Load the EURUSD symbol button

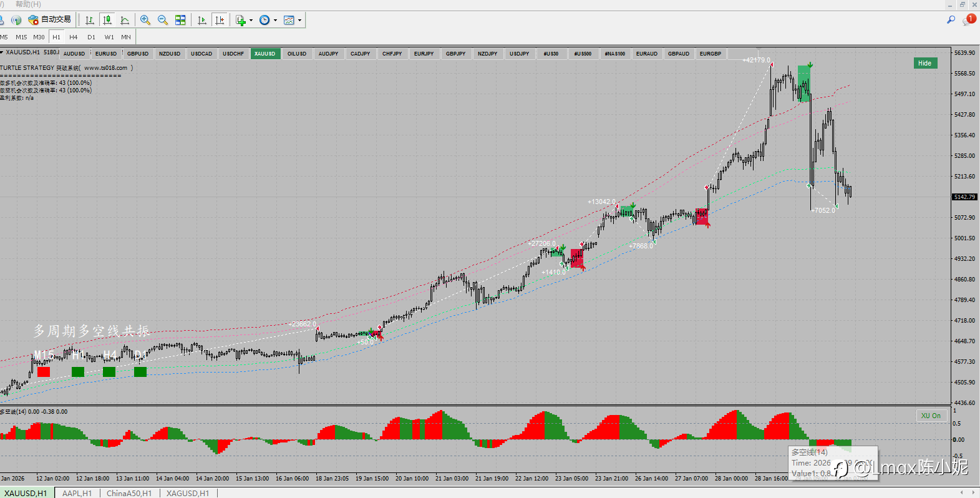tap(106, 54)
